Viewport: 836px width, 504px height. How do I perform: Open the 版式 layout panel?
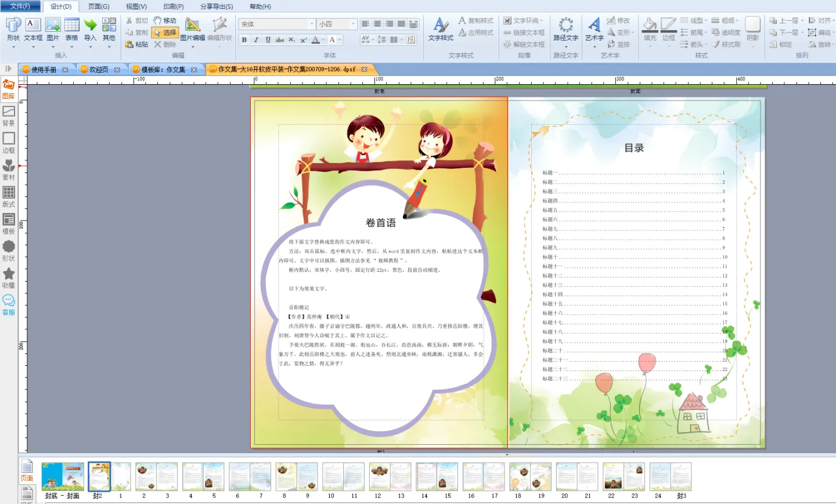click(9, 197)
